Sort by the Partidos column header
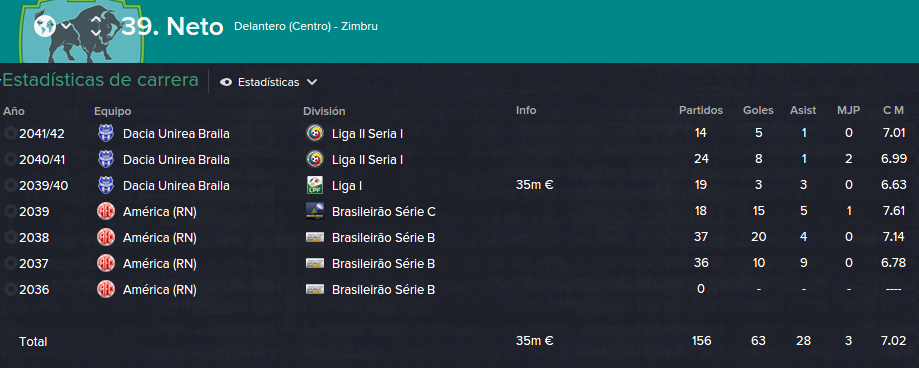919x368 pixels. [x=701, y=110]
